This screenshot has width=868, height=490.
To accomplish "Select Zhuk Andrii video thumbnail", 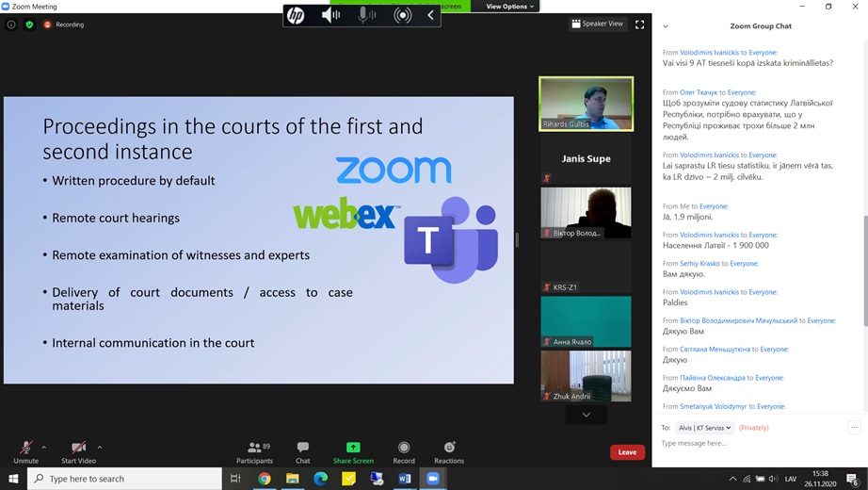I will (587, 376).
